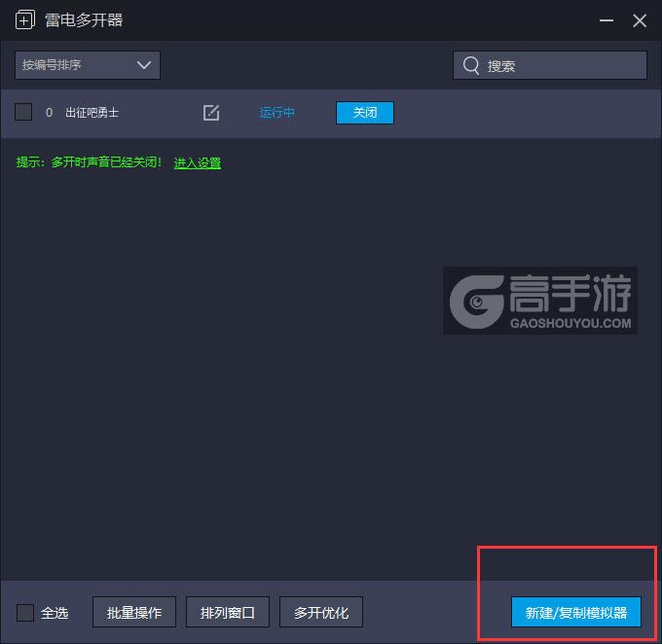Click the 关闭 button for 出征吧勇士
Viewport: 662px width, 644px height.
[365, 113]
